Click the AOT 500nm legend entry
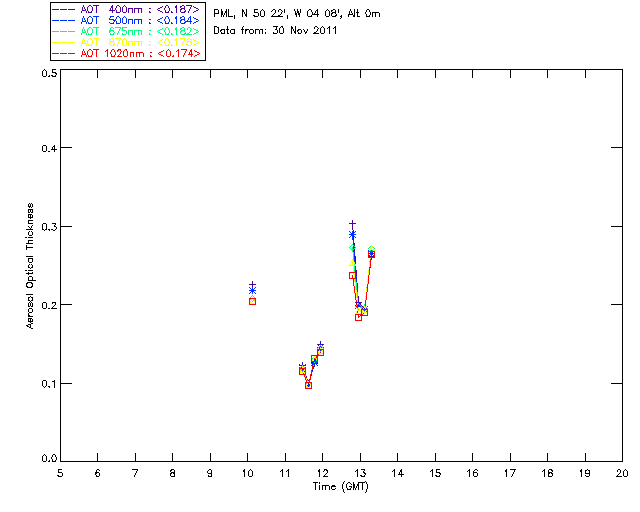Image resolution: width=640 pixels, height=512 pixels. [126, 20]
